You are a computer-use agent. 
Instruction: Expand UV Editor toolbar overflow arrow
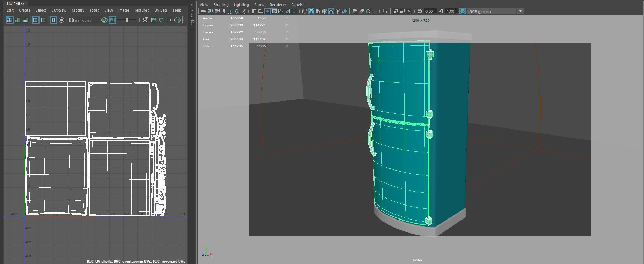tap(183, 20)
